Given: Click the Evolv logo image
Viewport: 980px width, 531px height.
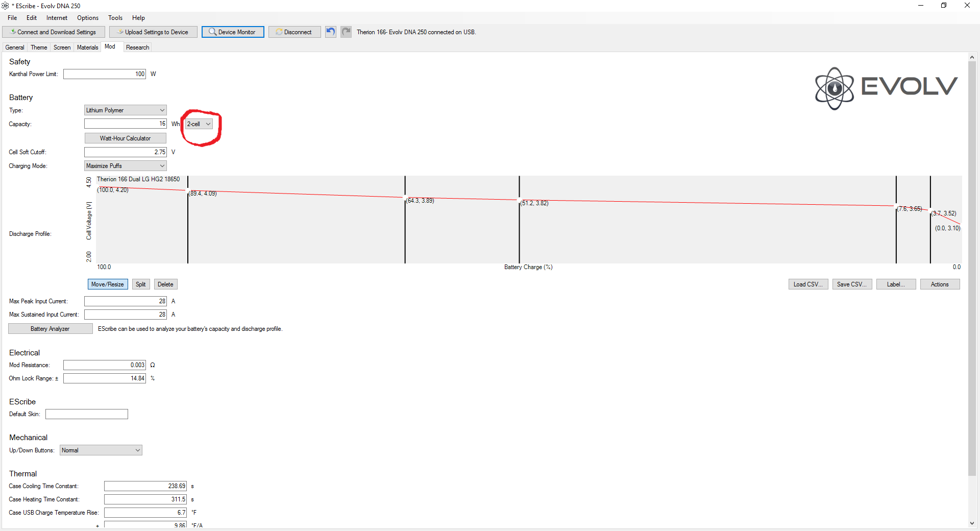Looking at the screenshot, I should [886, 88].
